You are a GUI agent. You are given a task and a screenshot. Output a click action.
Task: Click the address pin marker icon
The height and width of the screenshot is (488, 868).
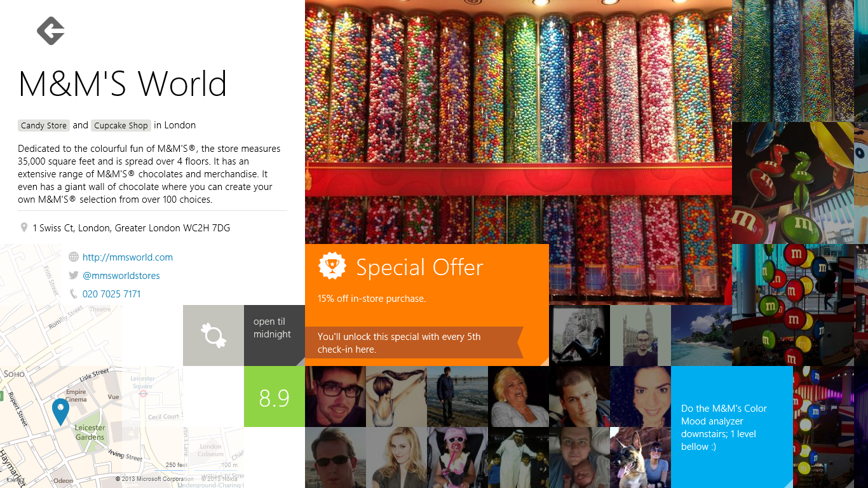pos(24,227)
